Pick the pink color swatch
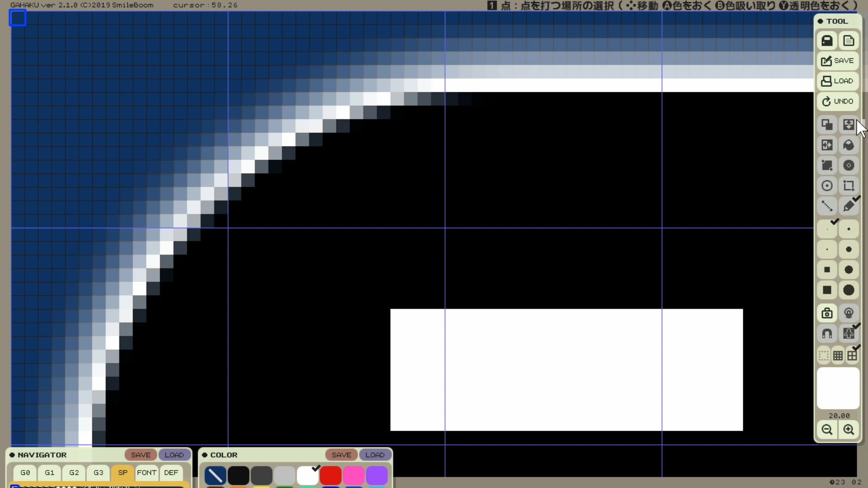 [354, 475]
